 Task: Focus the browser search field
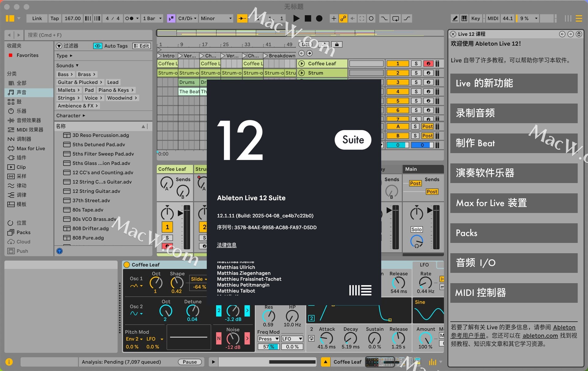[x=88, y=35]
